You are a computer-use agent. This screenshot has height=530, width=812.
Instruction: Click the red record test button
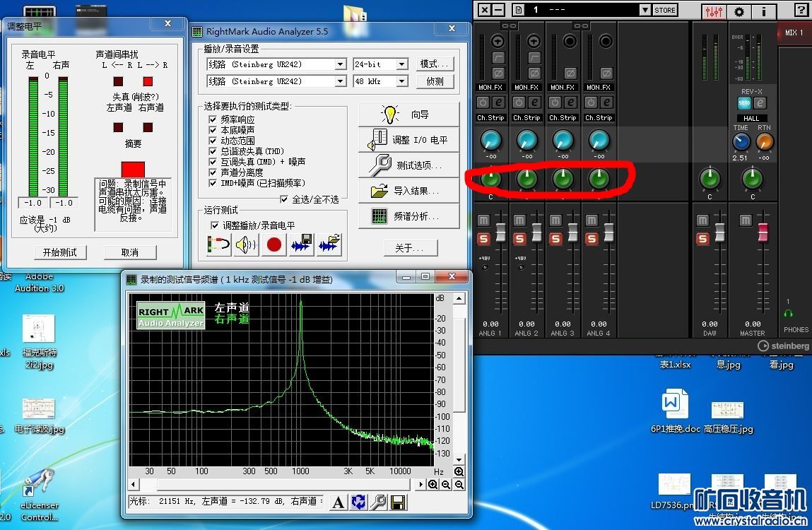click(273, 245)
